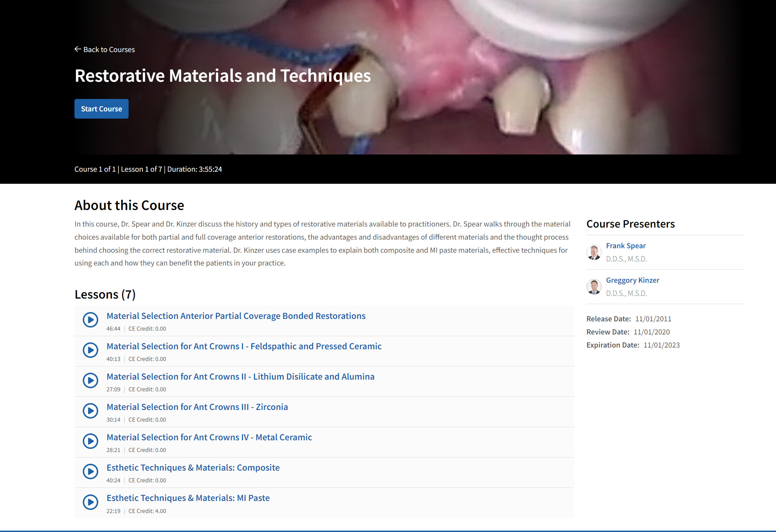Click the 40:24 lesson duration
This screenshot has height=532, width=776.
click(x=113, y=481)
